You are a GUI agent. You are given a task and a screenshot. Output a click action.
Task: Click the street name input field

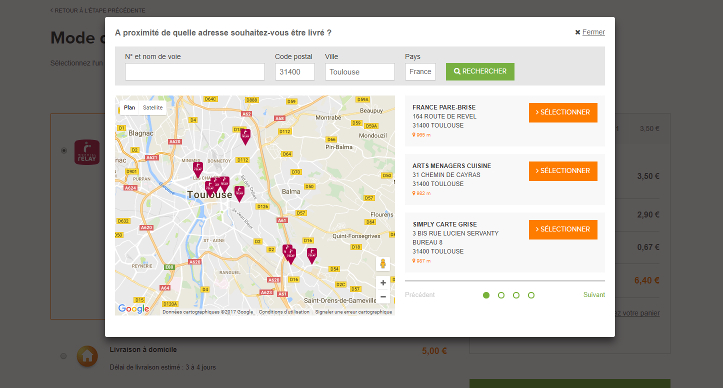195,72
